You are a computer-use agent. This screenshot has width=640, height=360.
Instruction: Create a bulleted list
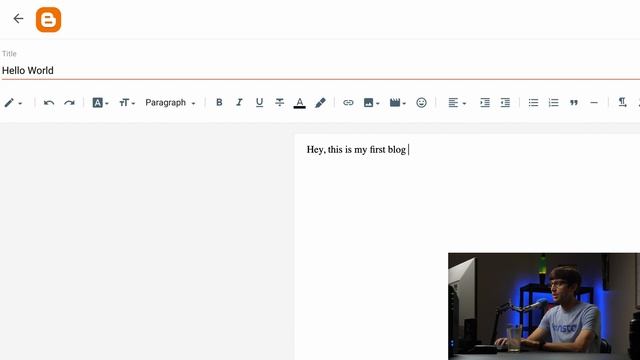pos(533,102)
